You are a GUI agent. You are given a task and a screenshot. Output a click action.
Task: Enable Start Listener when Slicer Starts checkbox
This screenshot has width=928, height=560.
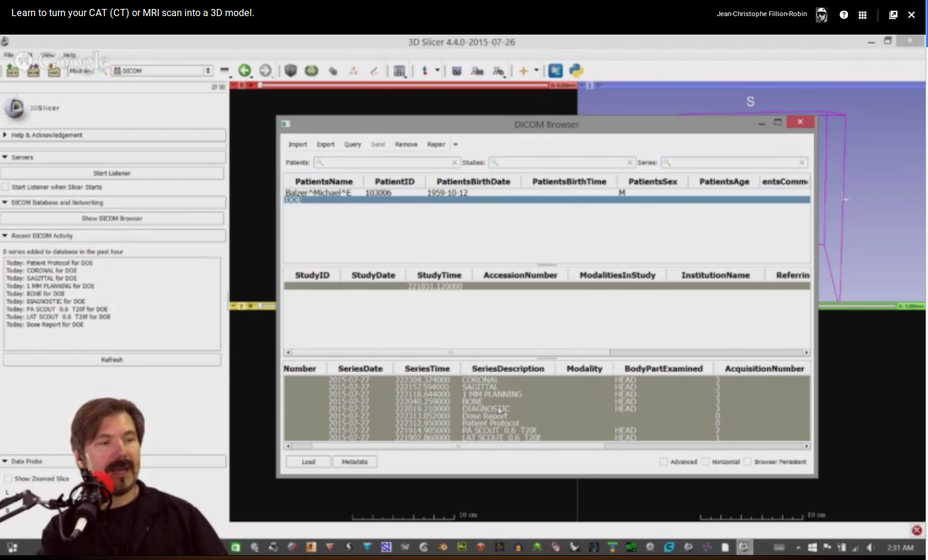click(6, 187)
